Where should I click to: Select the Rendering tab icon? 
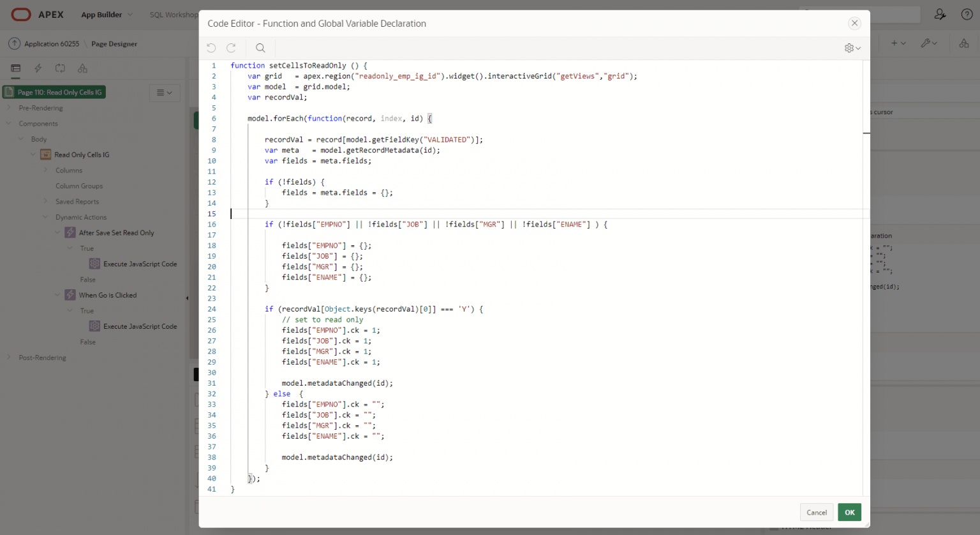15,68
